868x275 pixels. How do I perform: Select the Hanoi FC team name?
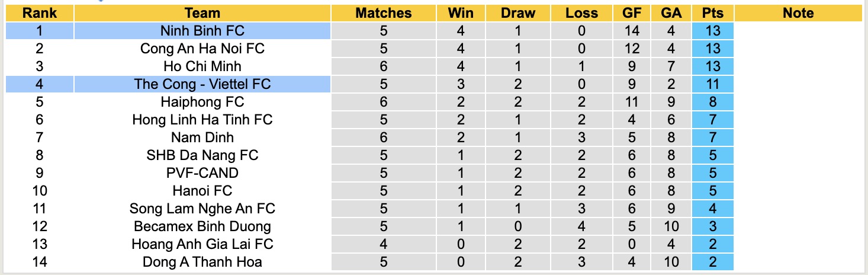(202, 191)
